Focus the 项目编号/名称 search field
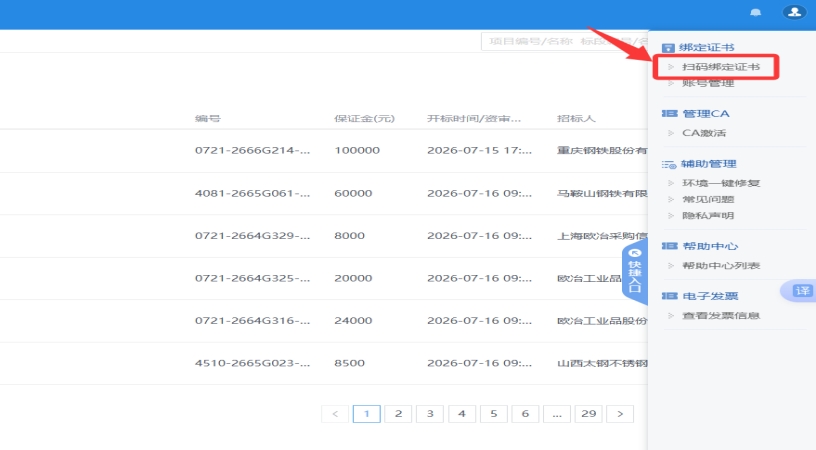This screenshot has width=816, height=450. pyautogui.click(x=564, y=41)
